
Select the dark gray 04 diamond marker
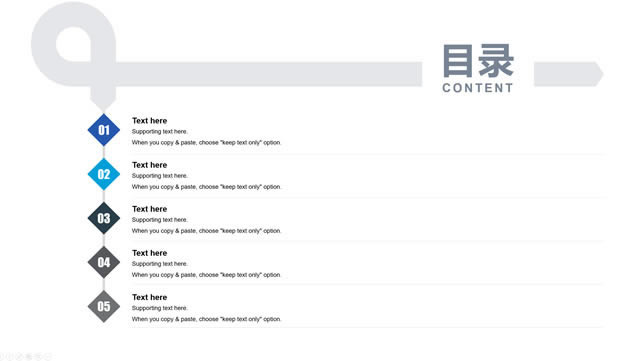(x=104, y=262)
